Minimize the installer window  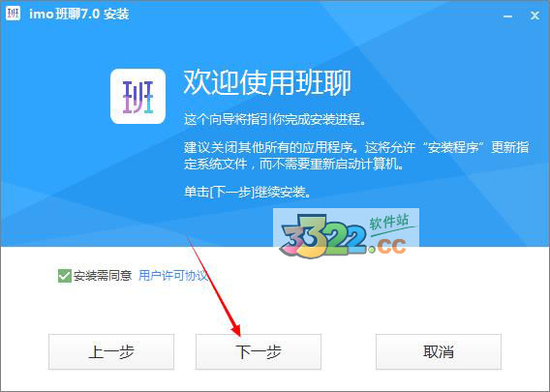507,16
